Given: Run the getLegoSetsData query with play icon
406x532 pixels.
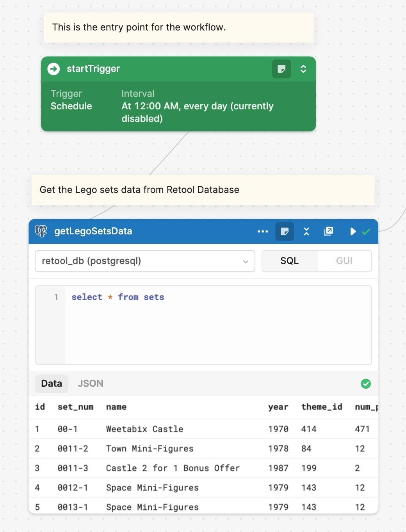Looking at the screenshot, I should (353, 231).
